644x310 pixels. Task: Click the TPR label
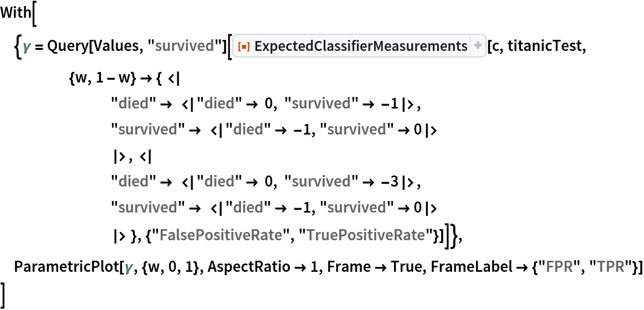point(611,267)
